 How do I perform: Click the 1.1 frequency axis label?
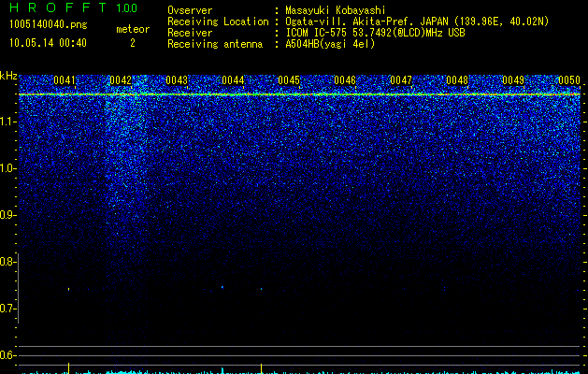[7, 122]
